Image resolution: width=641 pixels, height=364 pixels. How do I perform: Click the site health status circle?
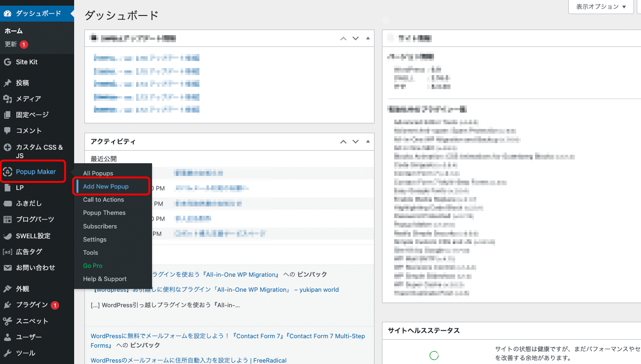[434, 356]
